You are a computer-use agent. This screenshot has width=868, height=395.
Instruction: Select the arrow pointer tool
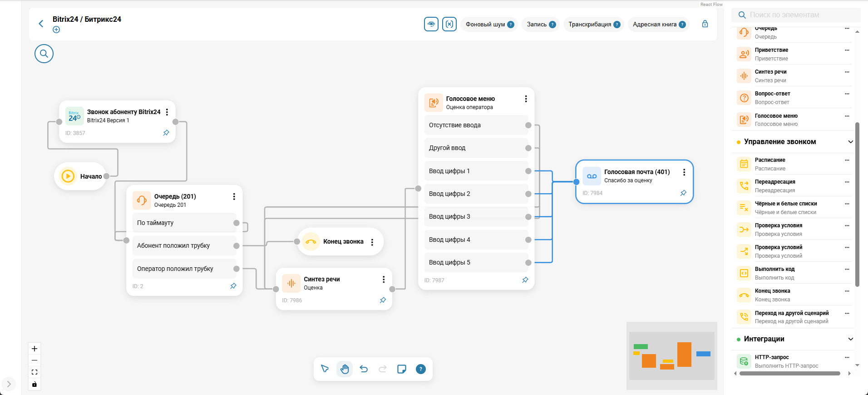point(325,369)
